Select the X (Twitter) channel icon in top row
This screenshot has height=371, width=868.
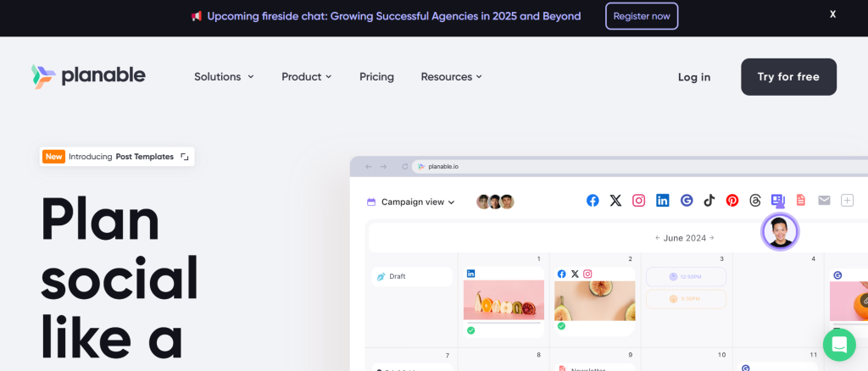(615, 201)
